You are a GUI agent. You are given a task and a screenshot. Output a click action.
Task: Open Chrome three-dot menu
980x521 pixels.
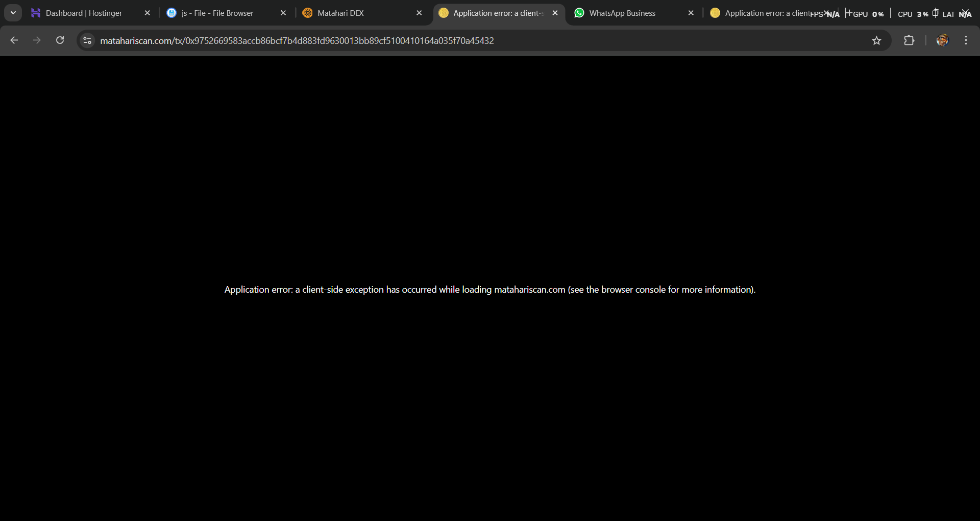point(966,40)
